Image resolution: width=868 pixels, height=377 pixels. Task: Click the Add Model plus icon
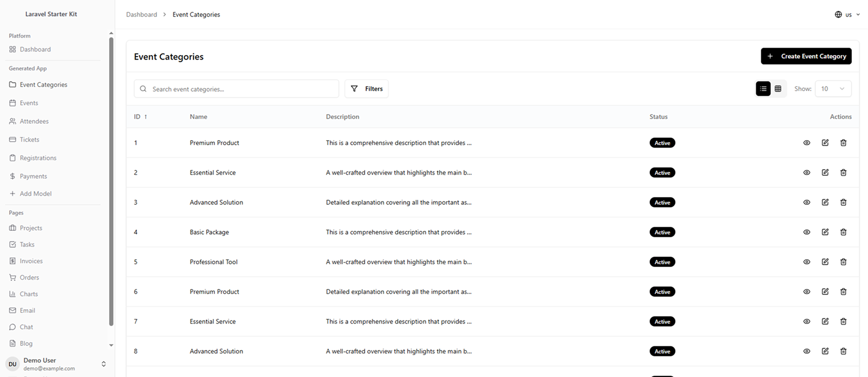[13, 194]
